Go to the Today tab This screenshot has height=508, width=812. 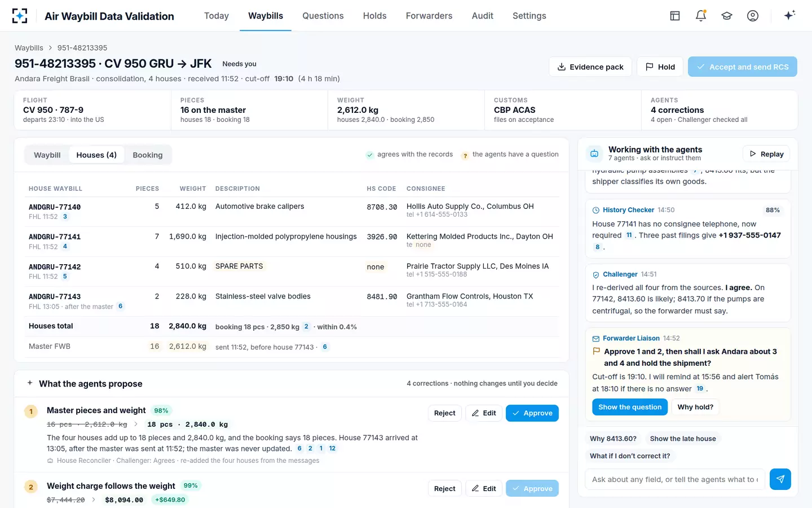(217, 16)
